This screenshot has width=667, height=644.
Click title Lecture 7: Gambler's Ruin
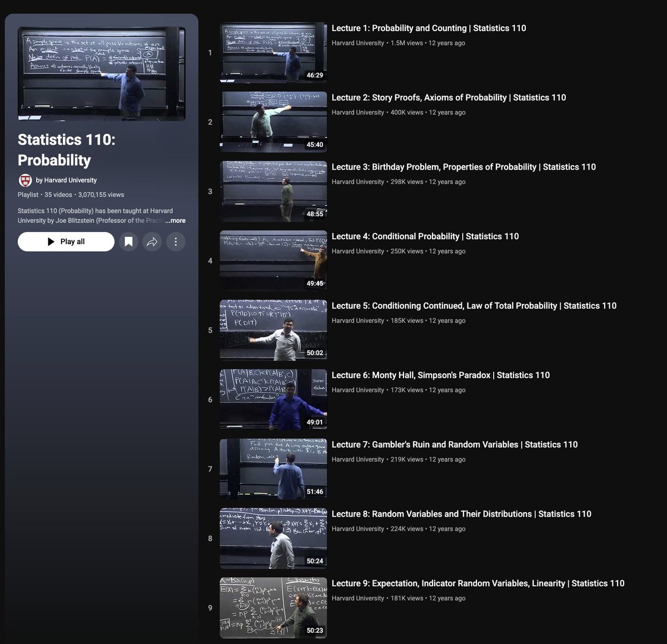click(x=455, y=444)
